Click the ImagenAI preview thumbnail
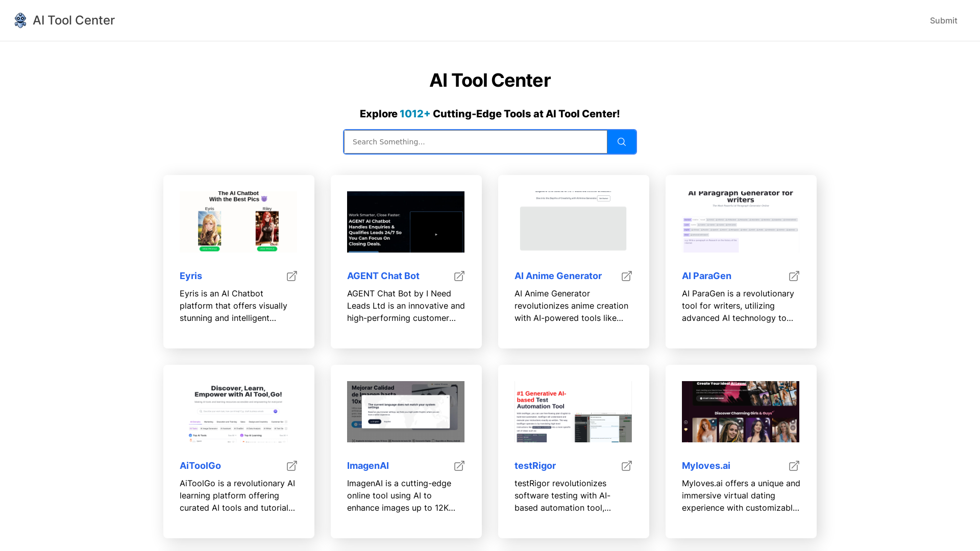Viewport: 980px width, 551px height. click(x=406, y=412)
